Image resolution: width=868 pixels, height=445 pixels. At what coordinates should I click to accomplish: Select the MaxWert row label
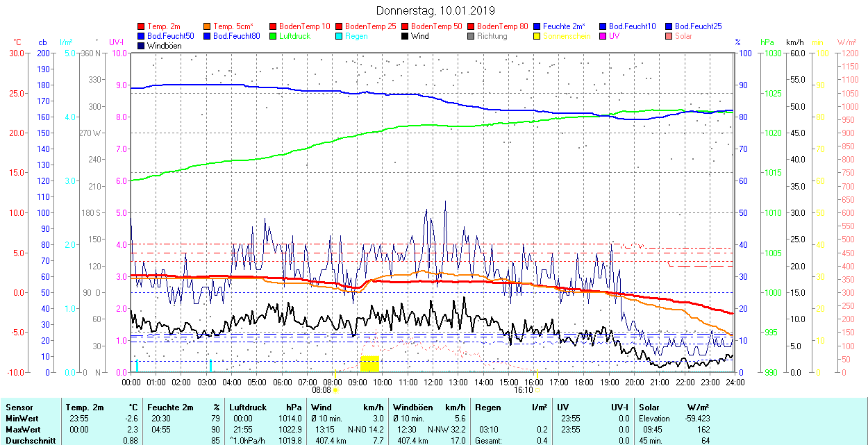[x=24, y=429]
